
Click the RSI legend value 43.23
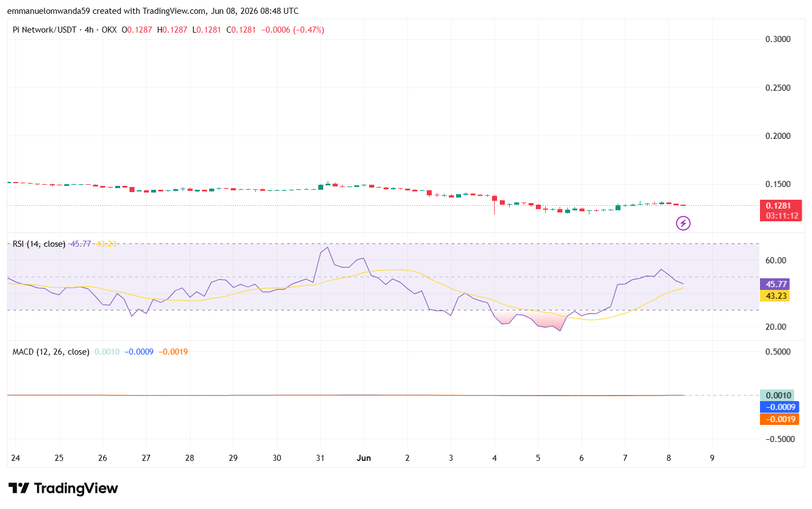(x=106, y=244)
